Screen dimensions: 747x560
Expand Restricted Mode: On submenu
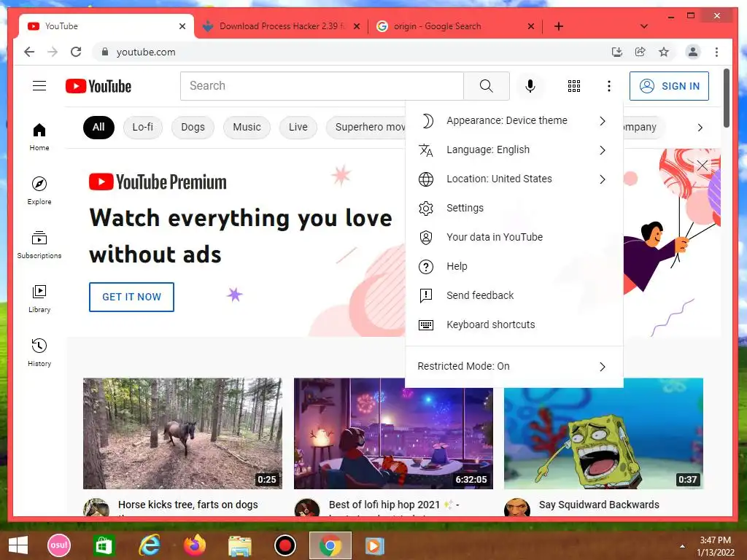coord(514,366)
